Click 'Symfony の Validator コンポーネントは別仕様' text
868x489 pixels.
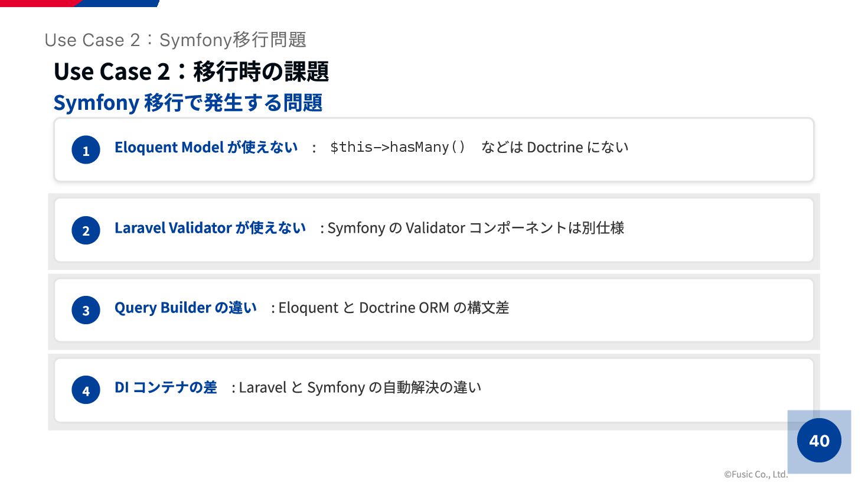475,227
